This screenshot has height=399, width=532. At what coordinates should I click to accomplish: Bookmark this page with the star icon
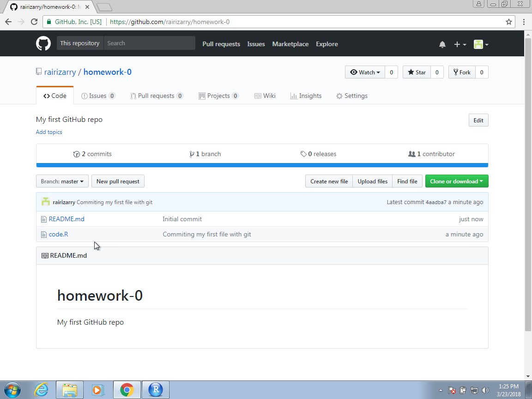(x=508, y=22)
